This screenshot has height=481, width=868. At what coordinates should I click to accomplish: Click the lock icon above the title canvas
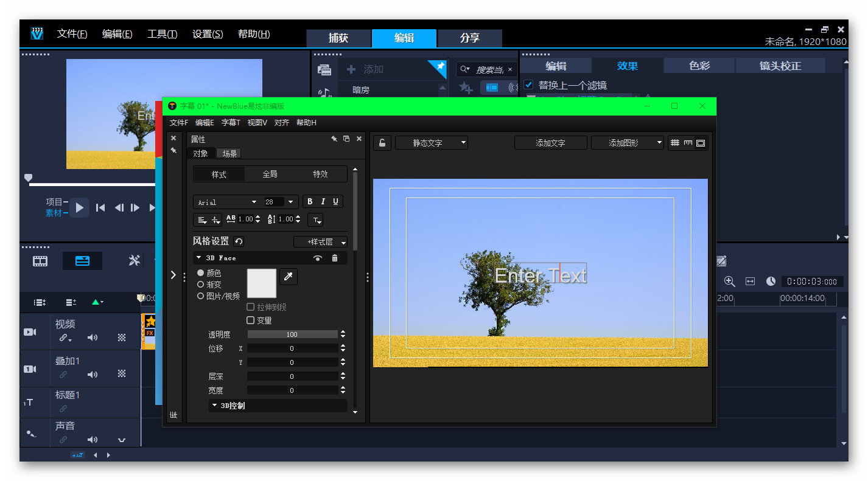pos(382,143)
